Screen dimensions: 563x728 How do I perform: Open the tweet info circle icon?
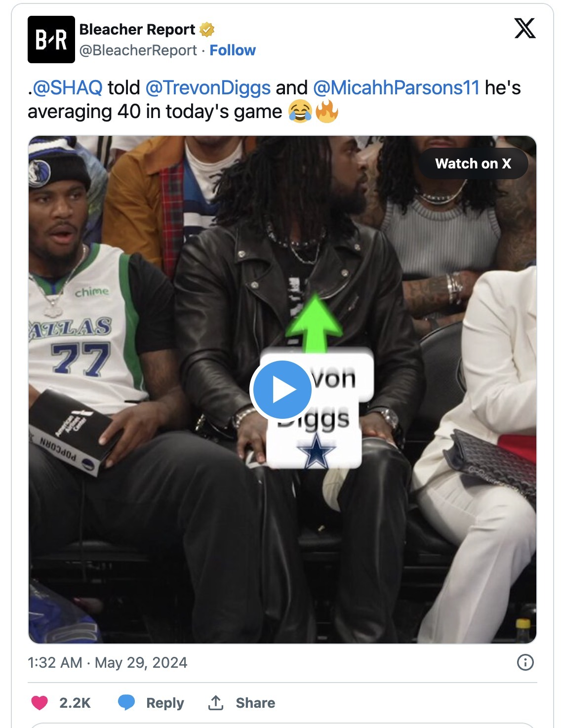pyautogui.click(x=525, y=662)
